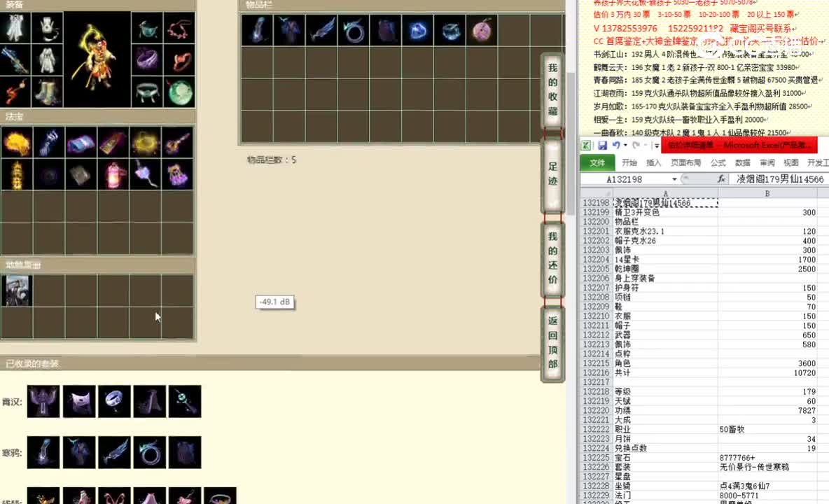Click the golden flame treasure icon
The image size is (829, 504).
pos(16,142)
